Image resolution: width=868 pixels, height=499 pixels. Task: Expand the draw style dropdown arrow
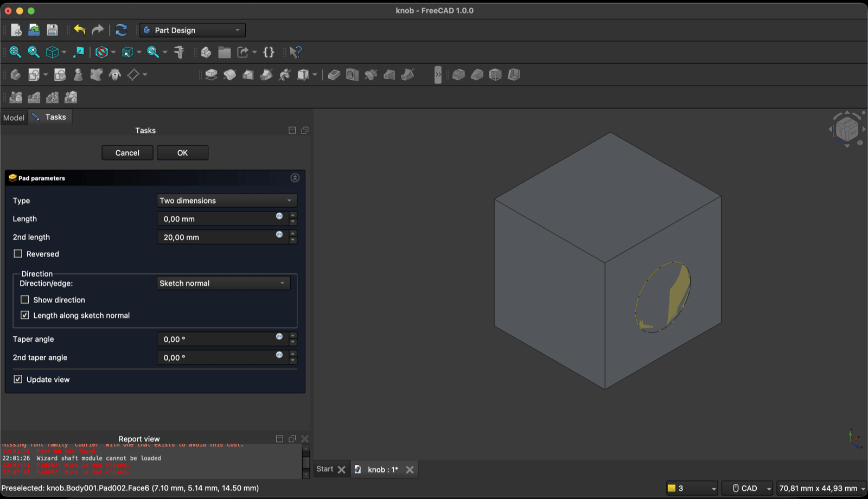(113, 53)
